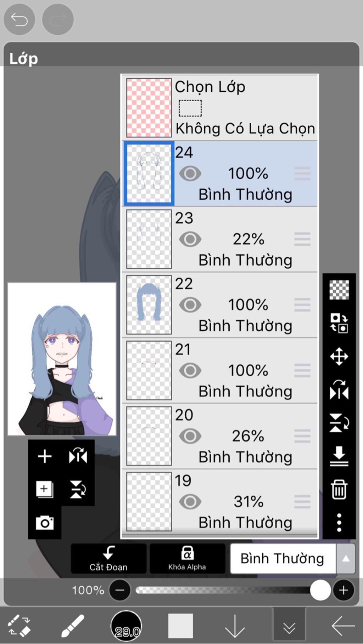Add a new layer with plus icon
The height and width of the screenshot is (644, 363).
pyautogui.click(x=45, y=456)
